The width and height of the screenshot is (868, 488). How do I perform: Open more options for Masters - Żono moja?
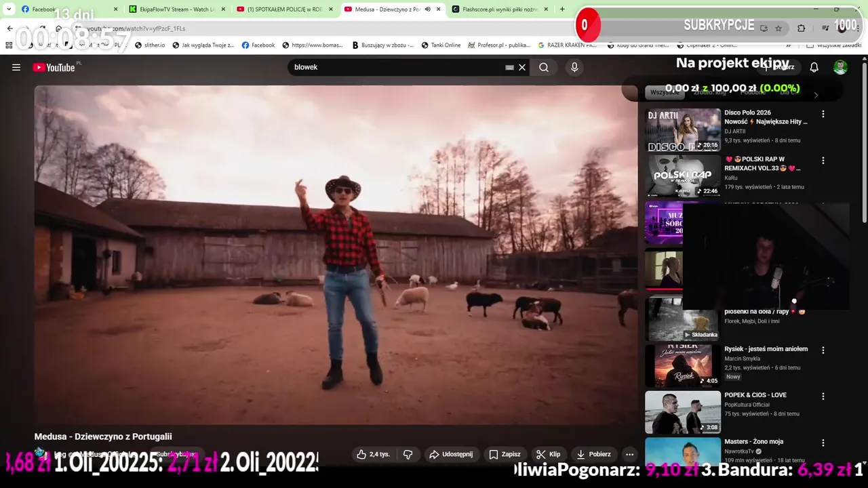point(823,443)
